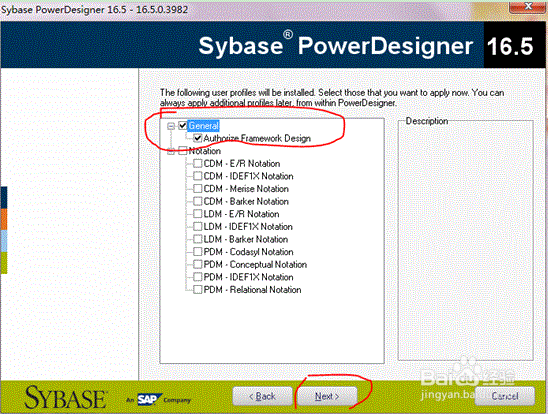This screenshot has width=548, height=414.
Task: Select CDM - Merise Notation label
Action: pos(246,189)
